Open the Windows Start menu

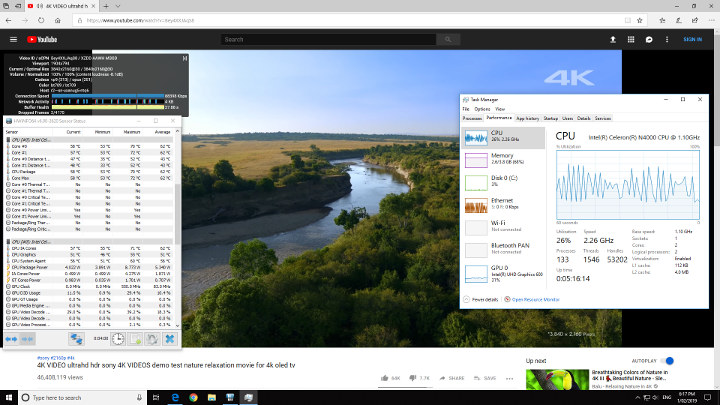pos(9,398)
